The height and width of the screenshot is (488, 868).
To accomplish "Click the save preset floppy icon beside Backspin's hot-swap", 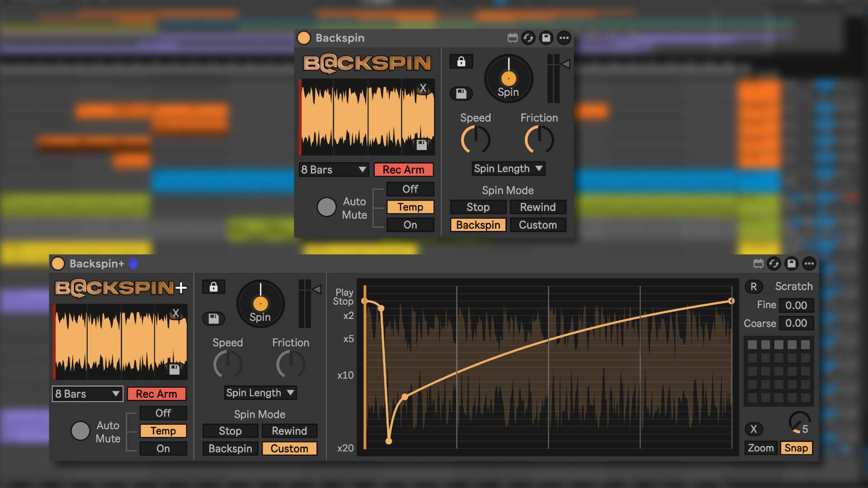I will click(546, 38).
